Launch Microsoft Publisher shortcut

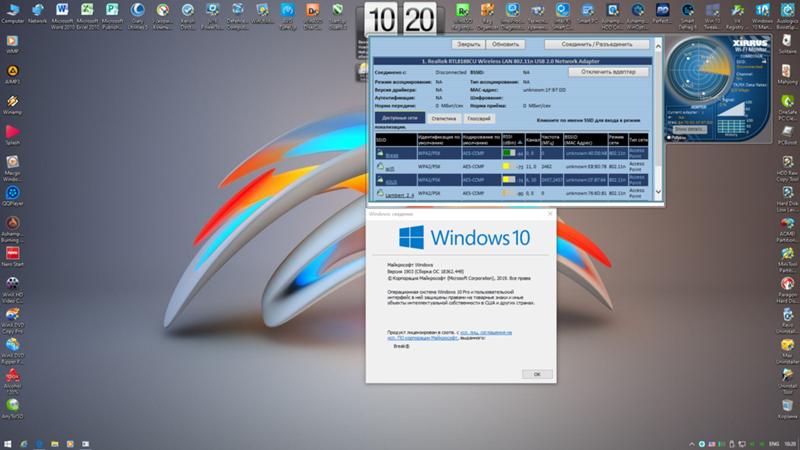112,15
